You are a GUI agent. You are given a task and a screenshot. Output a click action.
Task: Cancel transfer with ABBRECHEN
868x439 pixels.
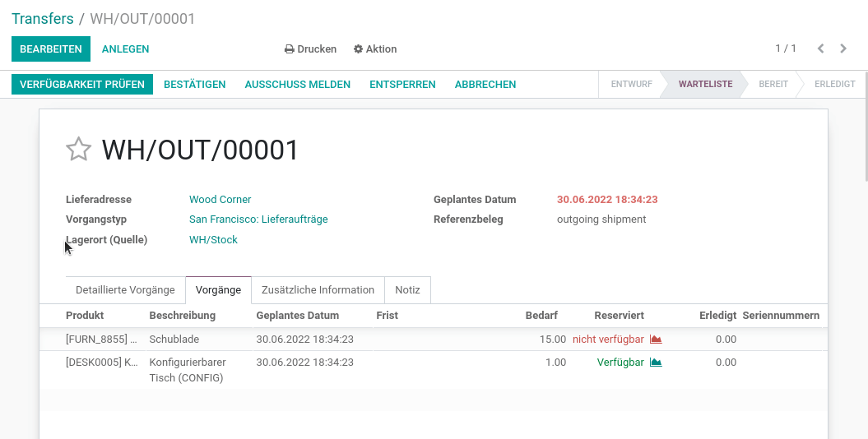click(485, 84)
